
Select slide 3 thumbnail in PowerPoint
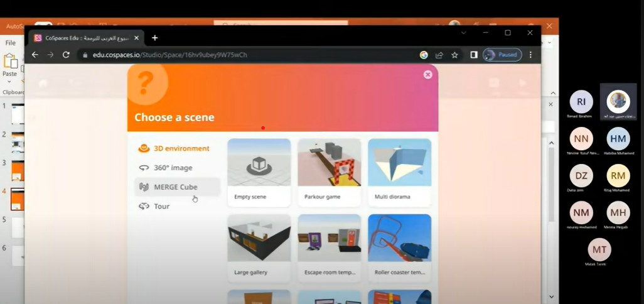[x=17, y=171]
